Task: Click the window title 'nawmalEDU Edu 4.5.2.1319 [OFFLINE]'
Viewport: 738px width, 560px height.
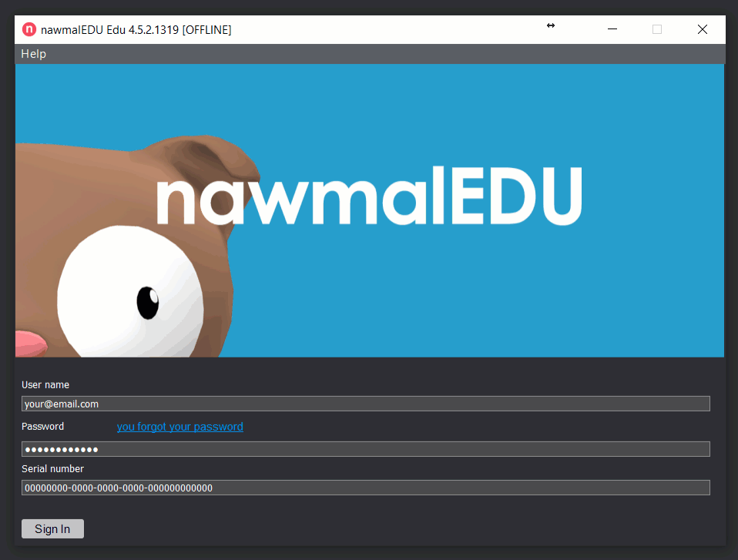Action: tap(136, 29)
